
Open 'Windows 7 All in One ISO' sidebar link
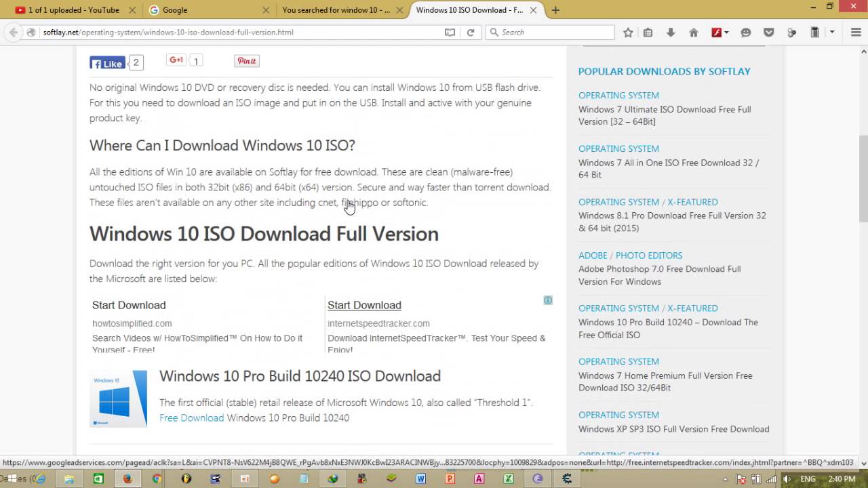point(669,169)
